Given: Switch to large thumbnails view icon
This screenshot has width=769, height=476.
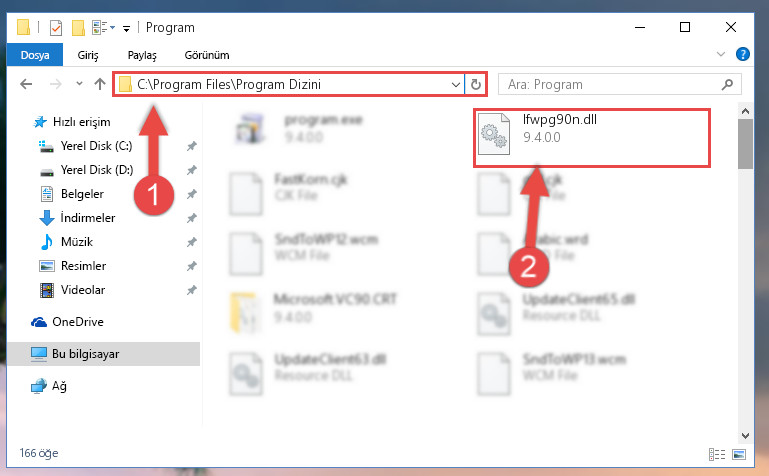Looking at the screenshot, I should 739,454.
